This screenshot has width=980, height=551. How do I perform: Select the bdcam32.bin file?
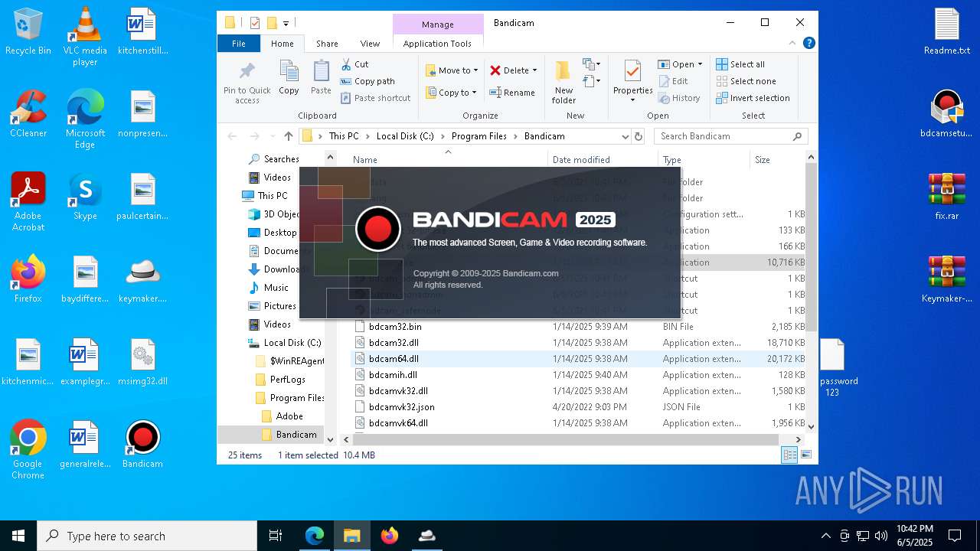(x=395, y=327)
